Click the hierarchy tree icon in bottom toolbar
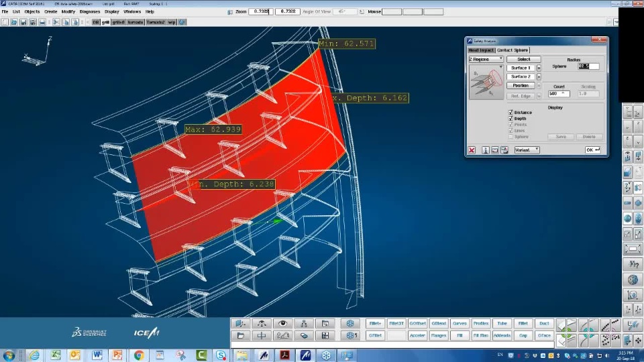The width and height of the screenshot is (644, 362). click(x=304, y=323)
